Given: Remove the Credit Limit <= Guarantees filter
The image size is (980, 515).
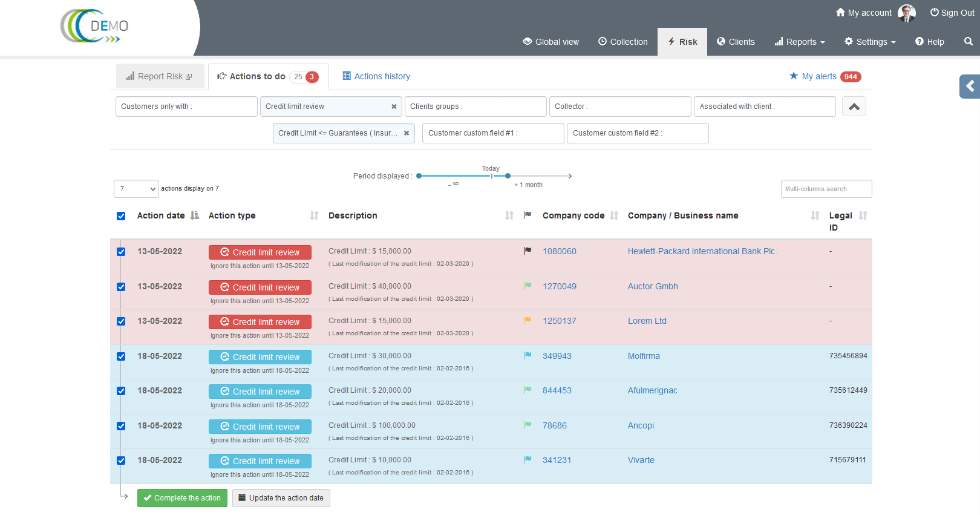Looking at the screenshot, I should click(x=407, y=133).
